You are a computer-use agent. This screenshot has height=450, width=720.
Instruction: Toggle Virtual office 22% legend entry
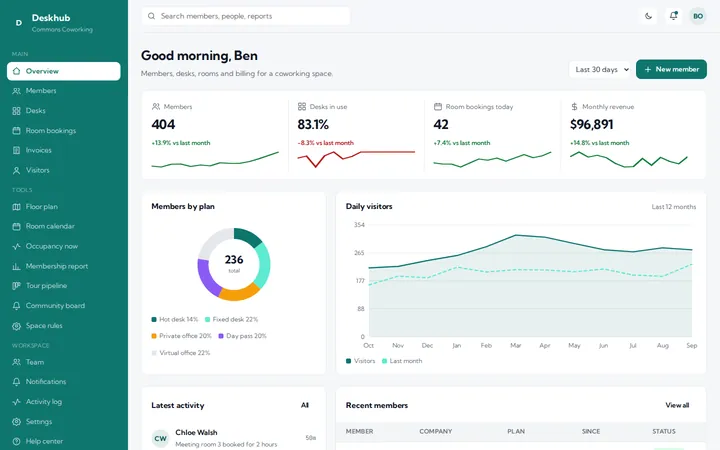click(181, 353)
